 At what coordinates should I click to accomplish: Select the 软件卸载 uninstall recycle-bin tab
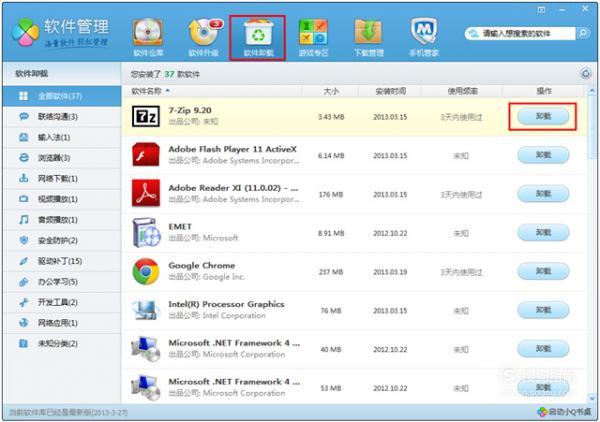[x=258, y=37]
